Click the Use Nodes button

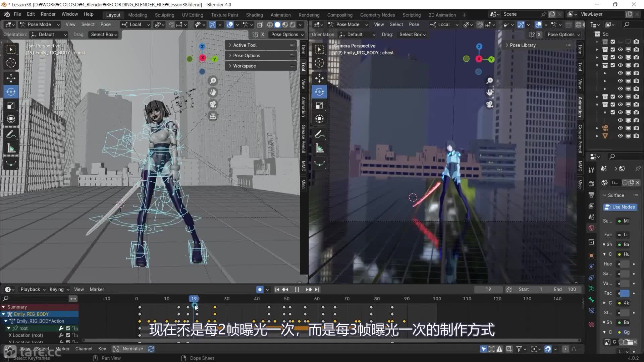pyautogui.click(x=620, y=207)
